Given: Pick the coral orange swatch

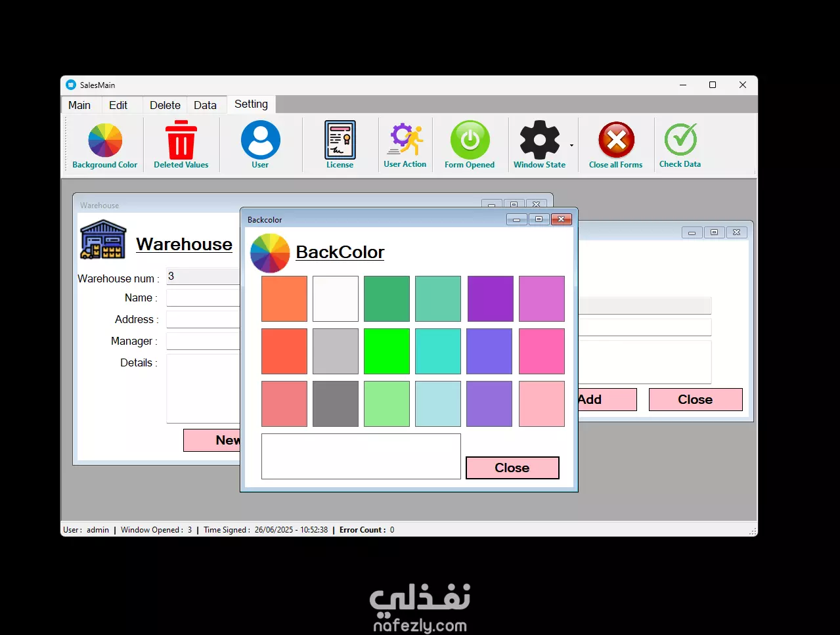Looking at the screenshot, I should point(284,299).
